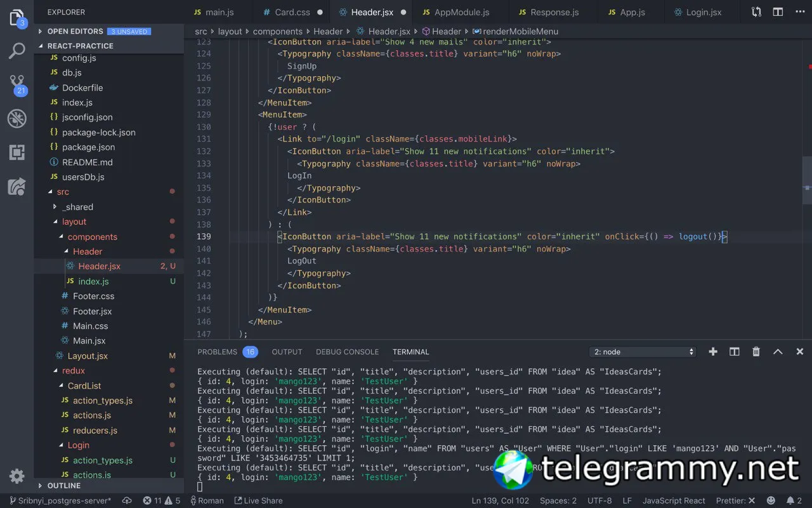Open the Extensions view icon
This screenshot has width=812, height=508.
point(16,152)
